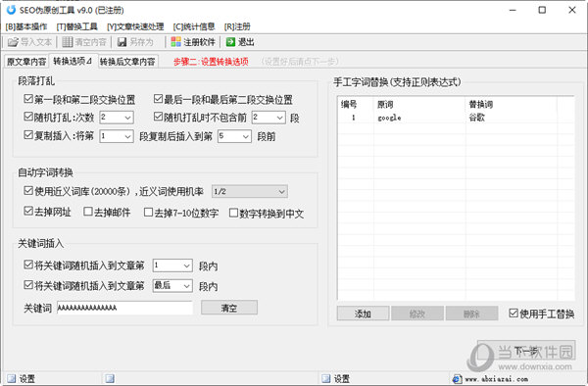
Task: Enable 去掉邮件 checkbox
Action: [88, 212]
